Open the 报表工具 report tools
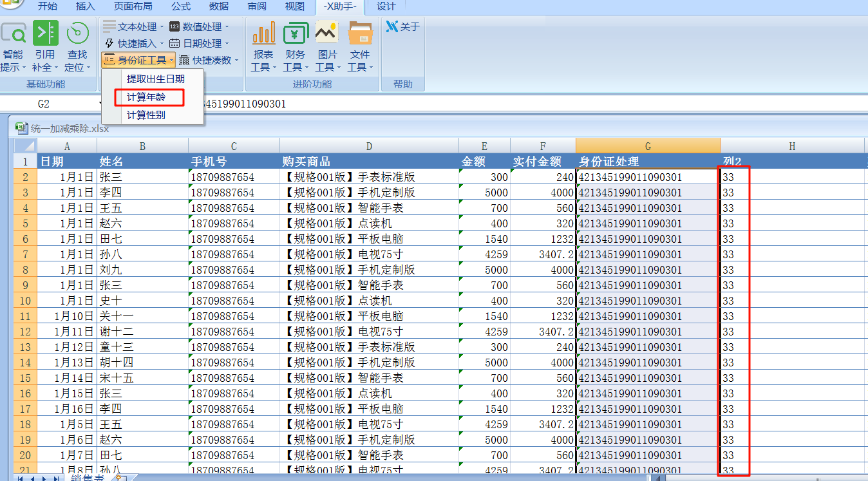The height and width of the screenshot is (481, 868). pyautogui.click(x=263, y=47)
